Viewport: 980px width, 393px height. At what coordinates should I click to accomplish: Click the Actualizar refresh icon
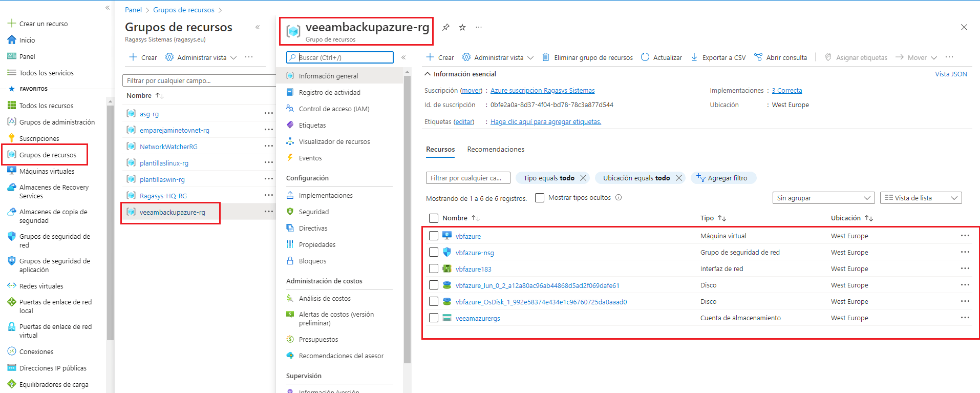point(645,57)
